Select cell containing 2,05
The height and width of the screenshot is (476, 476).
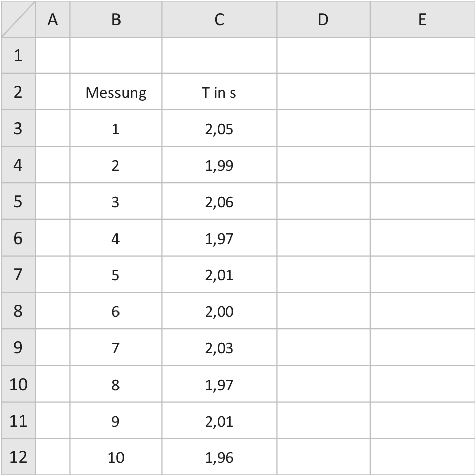point(219,129)
